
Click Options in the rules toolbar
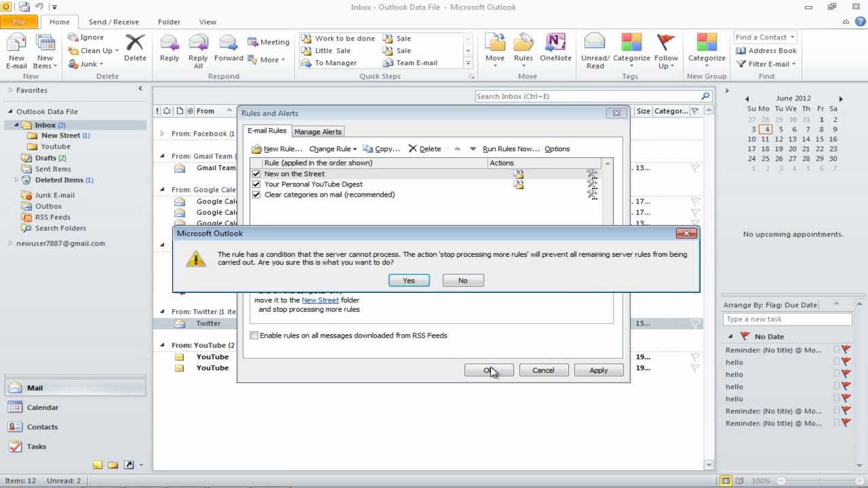pos(557,149)
